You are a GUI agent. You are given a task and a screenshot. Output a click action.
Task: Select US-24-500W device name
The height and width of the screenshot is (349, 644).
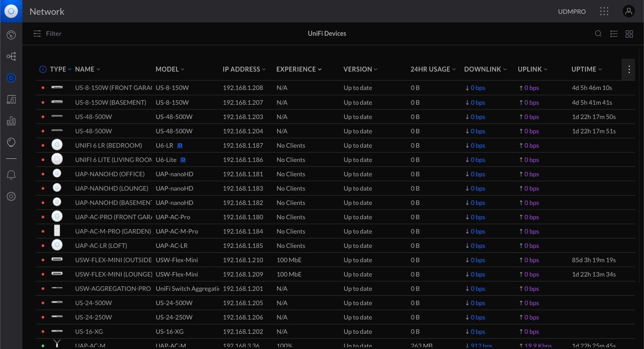93,303
